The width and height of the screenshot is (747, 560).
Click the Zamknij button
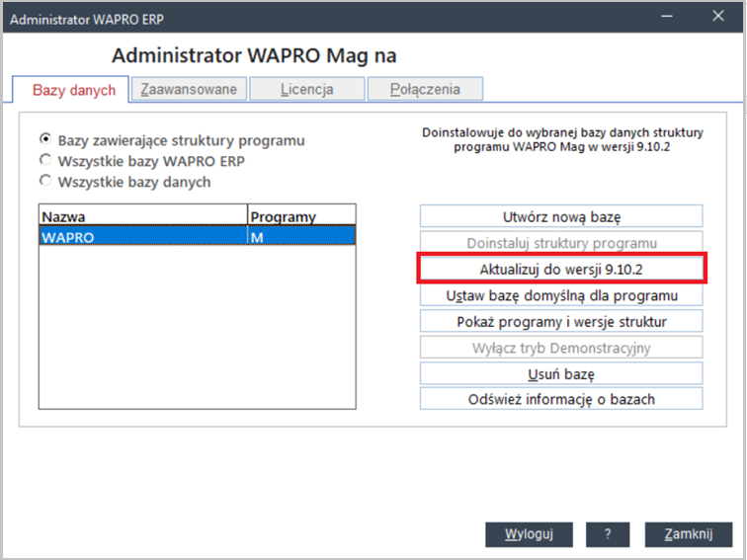click(688, 533)
